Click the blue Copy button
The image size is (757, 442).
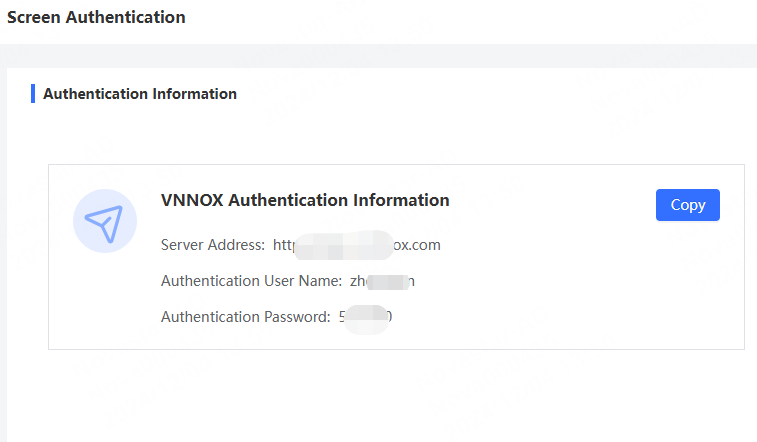(x=687, y=205)
